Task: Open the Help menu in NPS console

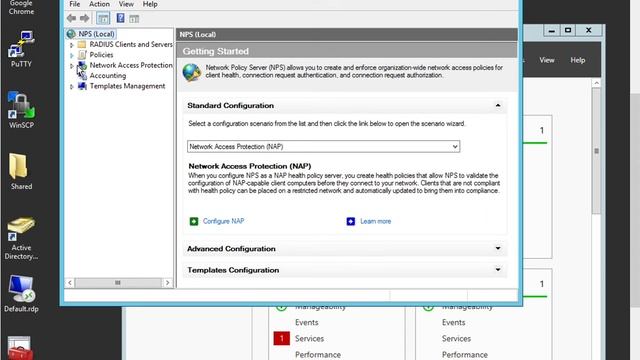Action: tap(150, 4)
